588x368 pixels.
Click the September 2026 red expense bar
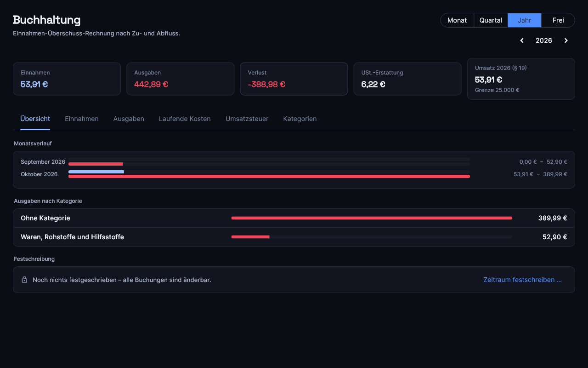click(x=96, y=164)
